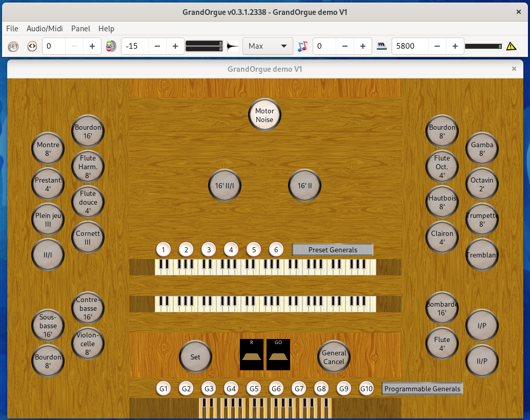
Task: Select preset general 6
Action: click(x=276, y=250)
